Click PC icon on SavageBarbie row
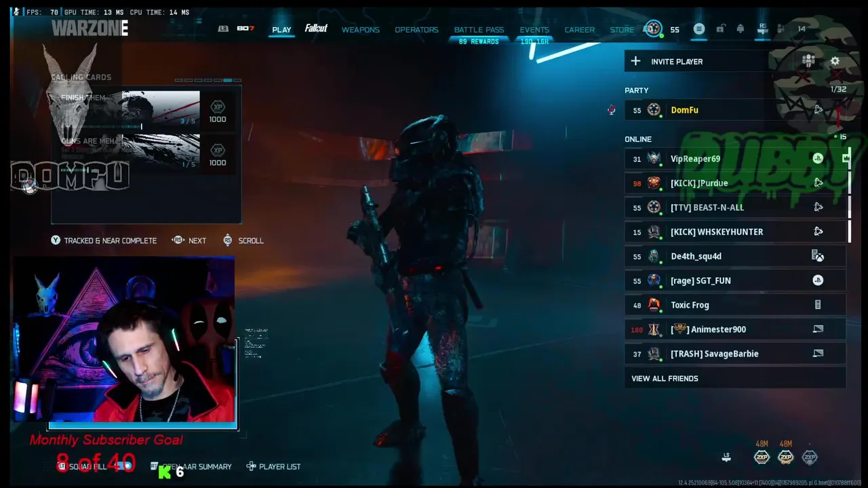Viewport: 868px width, 488px height. click(x=818, y=354)
